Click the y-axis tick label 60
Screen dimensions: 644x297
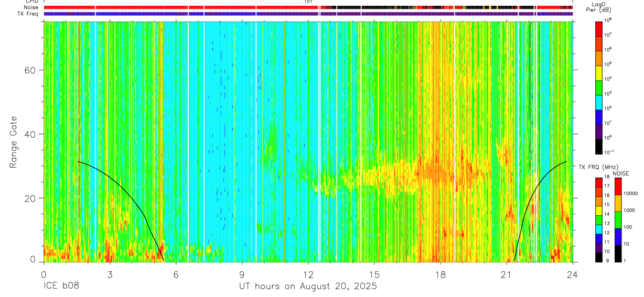tap(30, 70)
